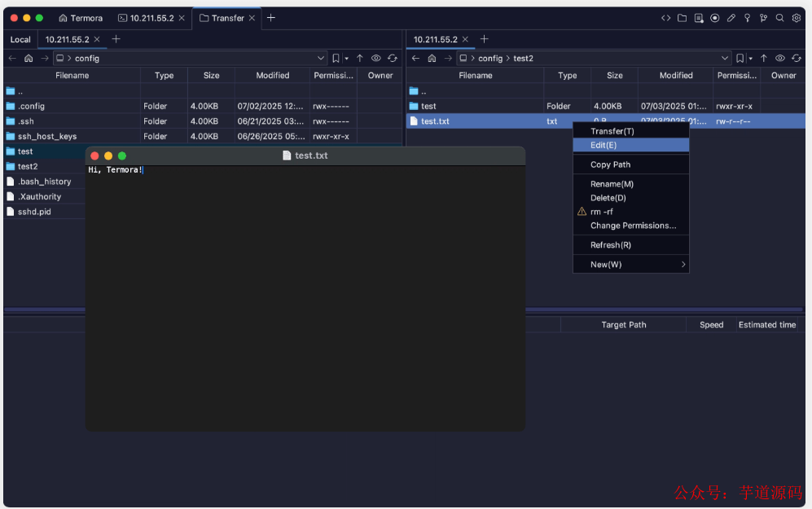Sort right pane by Size column
The height and width of the screenshot is (509, 812).
[x=614, y=76]
